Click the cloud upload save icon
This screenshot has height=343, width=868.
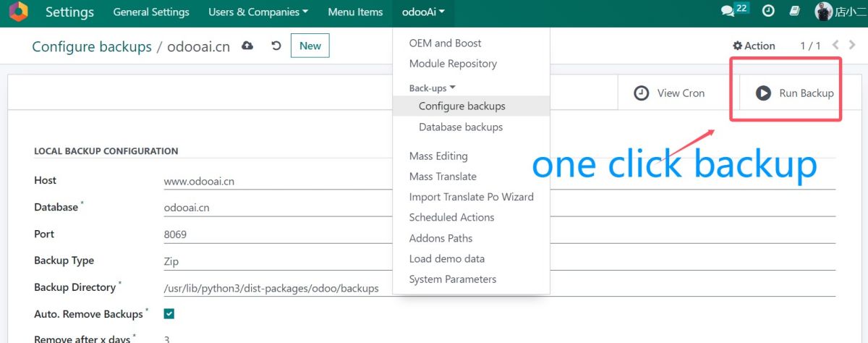pyautogui.click(x=247, y=46)
